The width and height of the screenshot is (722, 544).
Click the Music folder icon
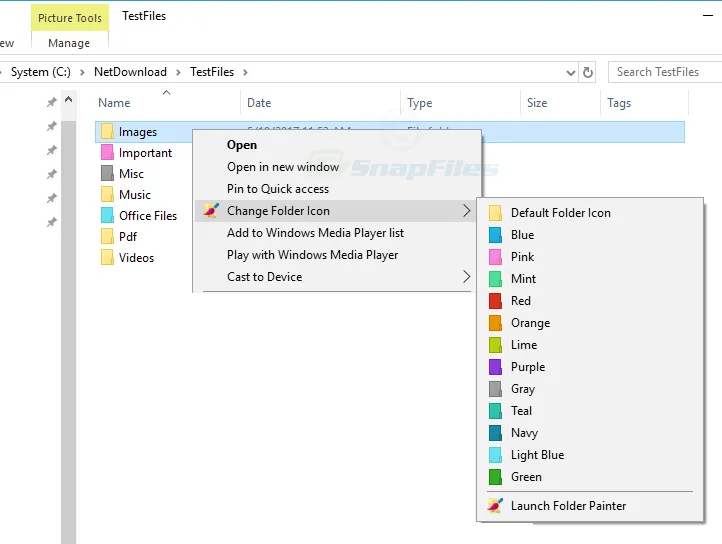tap(107, 194)
